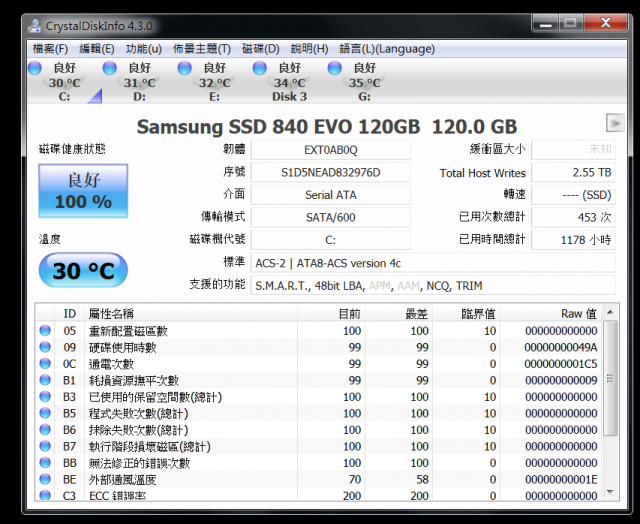Click the 臨界值 column header
Image resolution: width=640 pixels, height=524 pixels.
pyautogui.click(x=467, y=313)
